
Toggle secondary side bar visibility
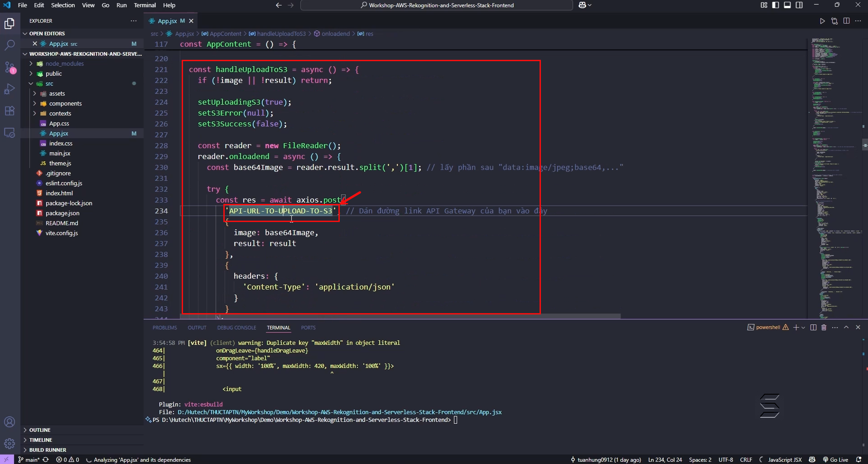799,5
